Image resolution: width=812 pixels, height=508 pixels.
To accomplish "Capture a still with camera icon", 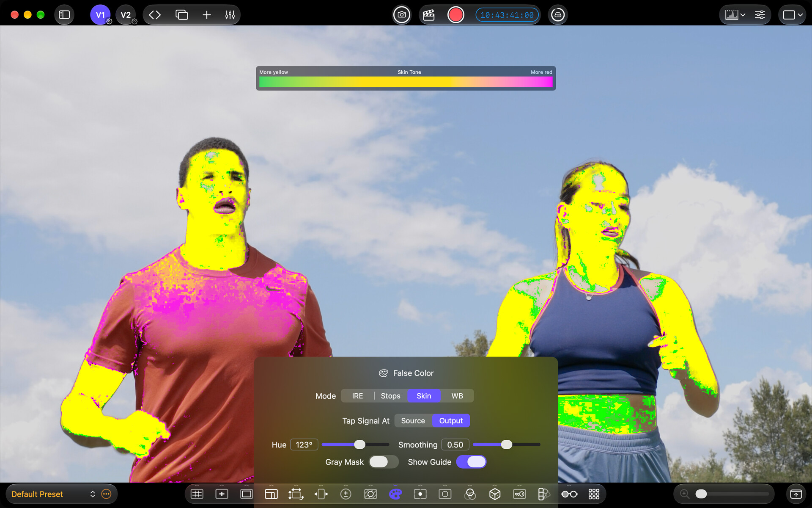I will click(401, 15).
